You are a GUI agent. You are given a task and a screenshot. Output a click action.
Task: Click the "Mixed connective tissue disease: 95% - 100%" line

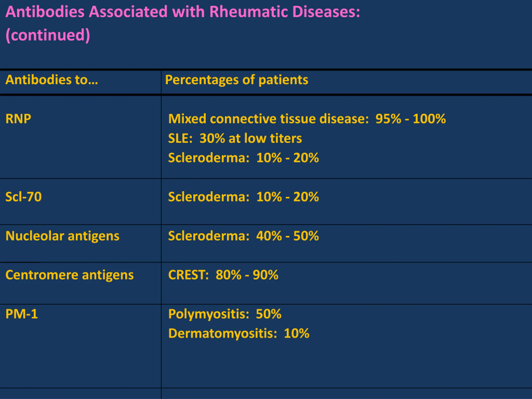coord(307,119)
